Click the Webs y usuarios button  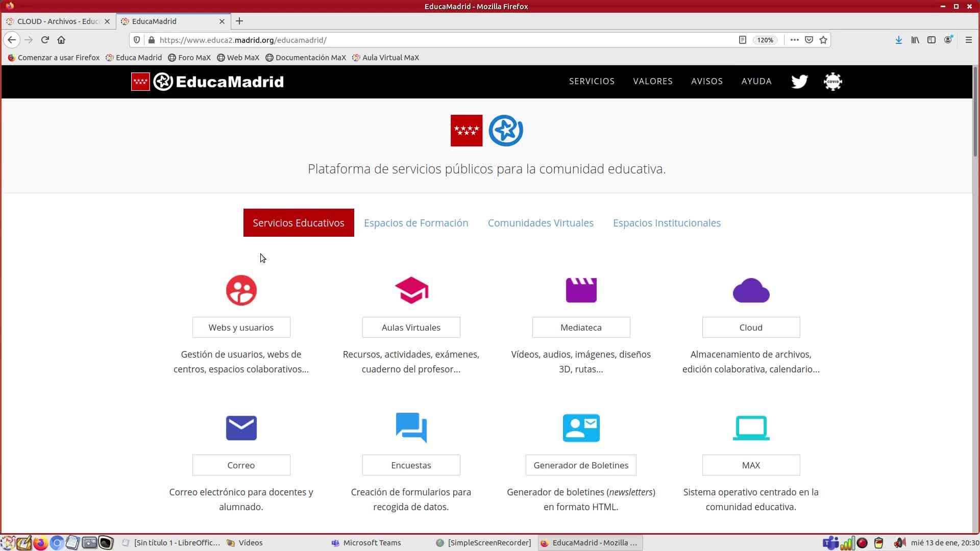241,328
